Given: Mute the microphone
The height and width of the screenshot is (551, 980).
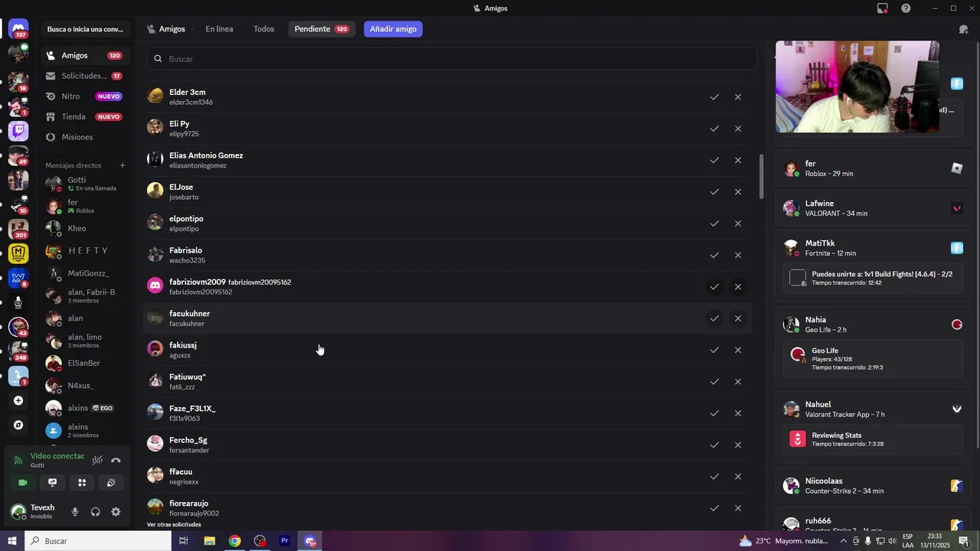Looking at the screenshot, I should click(75, 511).
